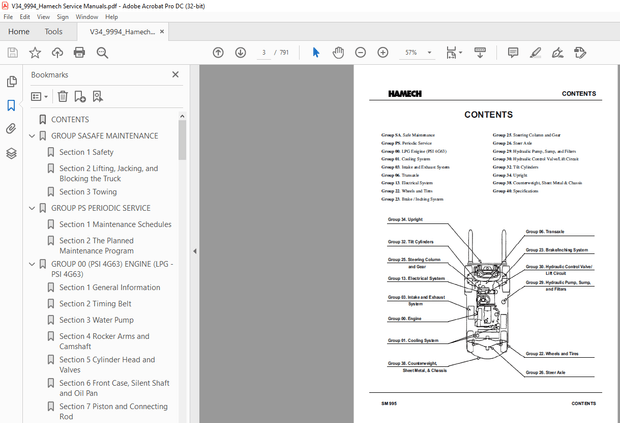Open the Find text magnifier
The image size is (620, 423).
pos(102,53)
